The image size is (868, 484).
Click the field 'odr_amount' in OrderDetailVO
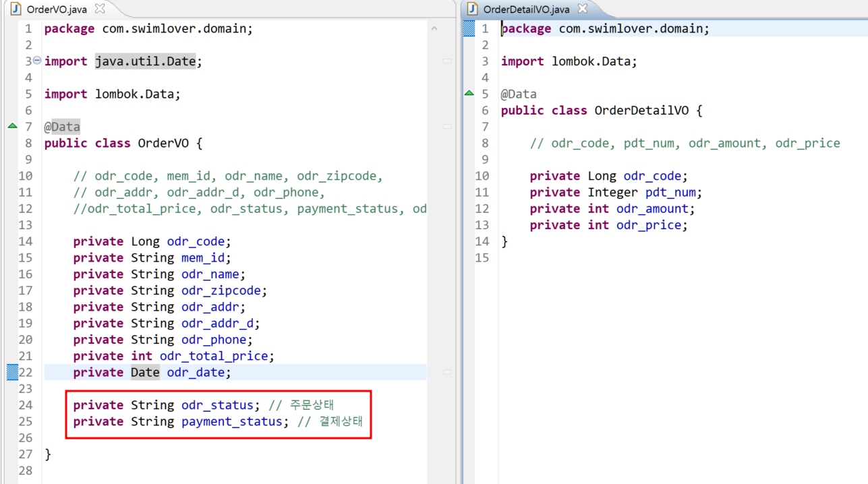[652, 208]
